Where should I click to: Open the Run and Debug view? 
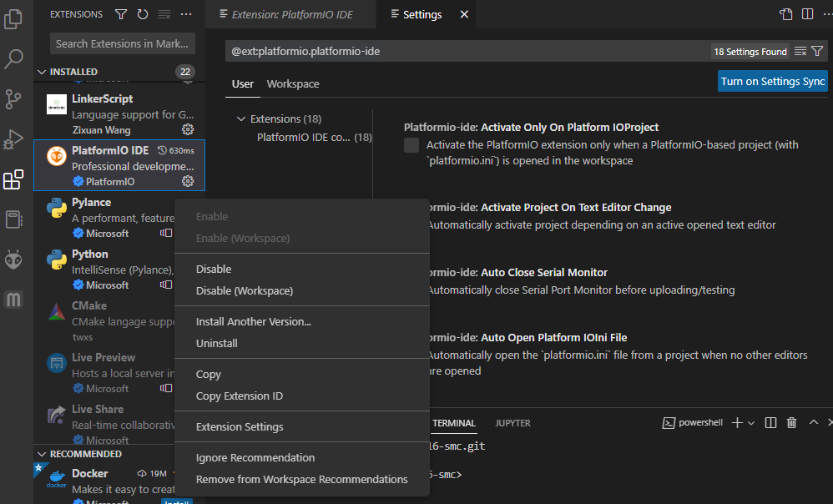(x=13, y=139)
